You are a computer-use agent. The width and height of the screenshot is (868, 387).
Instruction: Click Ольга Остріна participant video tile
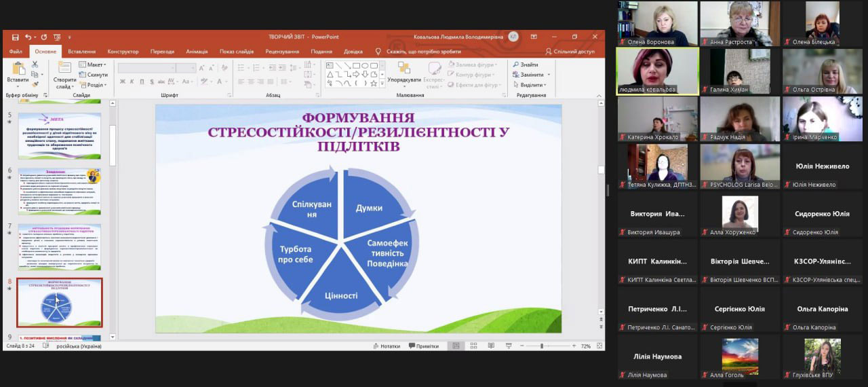(x=823, y=71)
